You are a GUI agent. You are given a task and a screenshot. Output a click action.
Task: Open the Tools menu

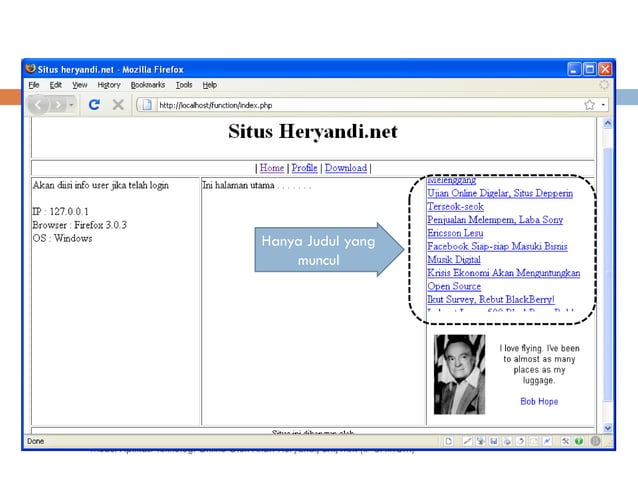point(184,85)
